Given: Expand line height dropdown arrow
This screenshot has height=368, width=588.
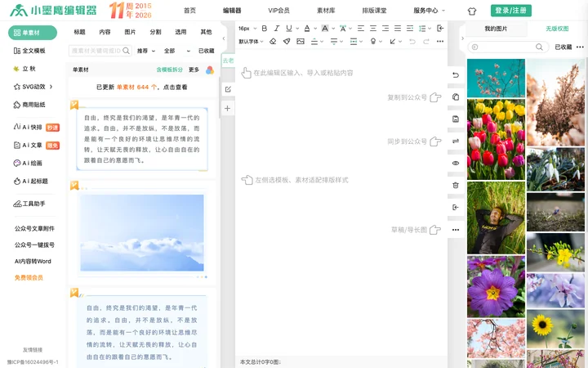Looking at the screenshot, I should tap(430, 29).
